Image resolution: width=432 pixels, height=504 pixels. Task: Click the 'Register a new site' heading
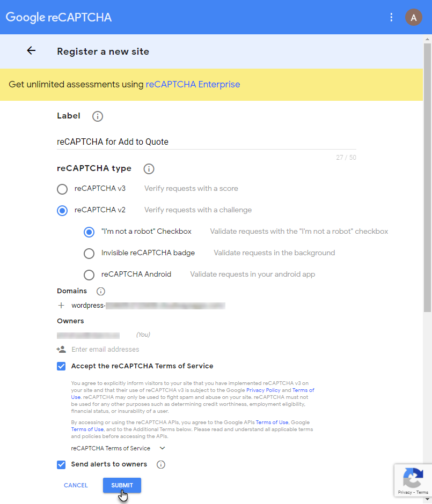point(103,51)
